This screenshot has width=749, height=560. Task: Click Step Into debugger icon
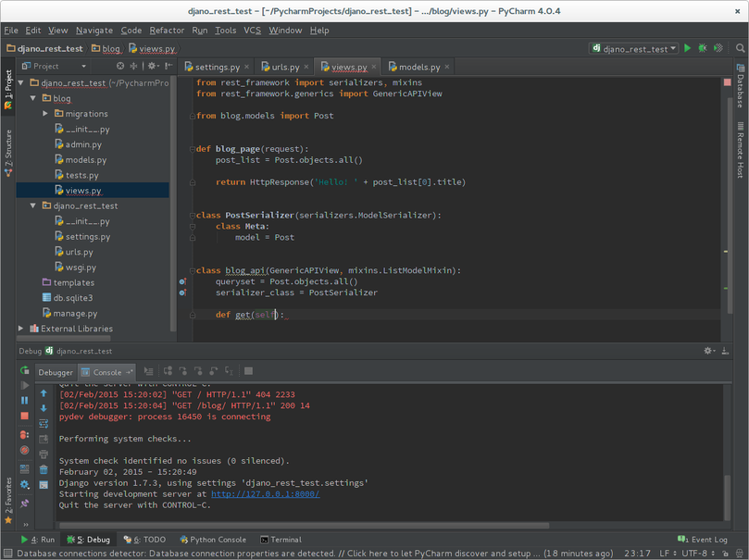point(183,371)
